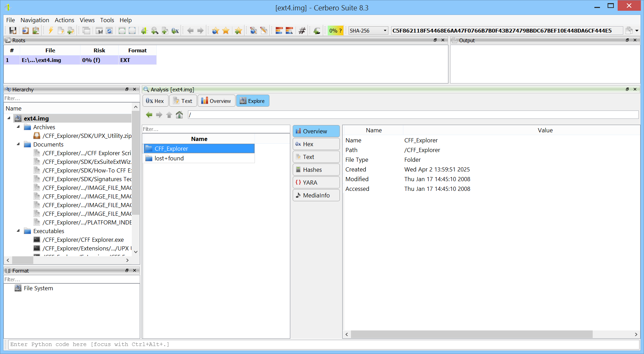The width and height of the screenshot is (644, 354).
Task: Click the gray forward arrow in main toolbar
Action: (x=200, y=30)
